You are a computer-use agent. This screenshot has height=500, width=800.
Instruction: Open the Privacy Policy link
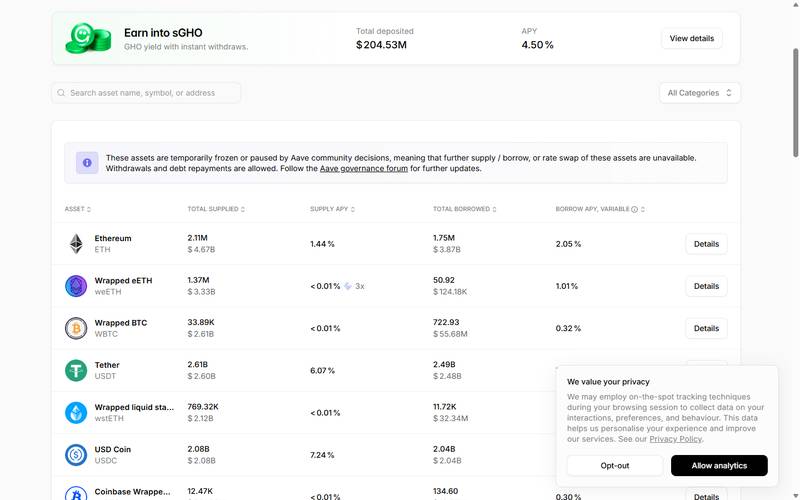[676, 439]
